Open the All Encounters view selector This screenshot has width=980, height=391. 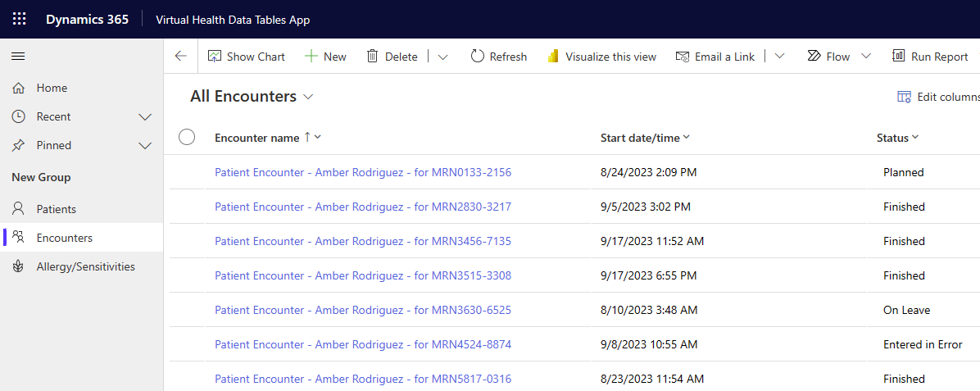[x=252, y=97]
